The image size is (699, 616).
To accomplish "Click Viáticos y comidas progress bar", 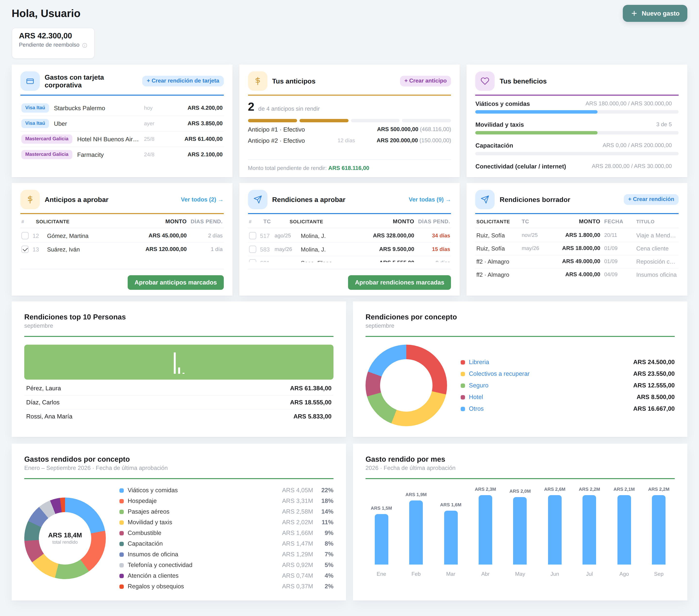I will [x=577, y=112].
